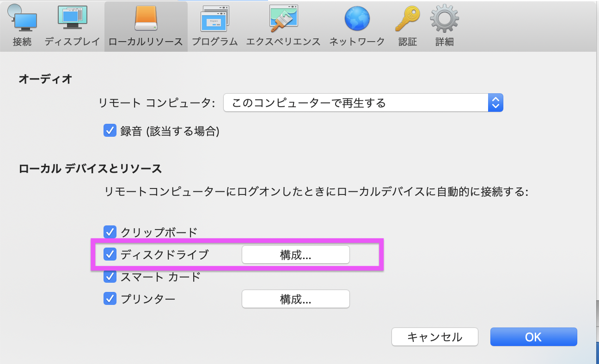Viewport: 599px width, 364px height.
Task: Toggle the ディスクドライブ checkbox off
Action: coord(110,254)
